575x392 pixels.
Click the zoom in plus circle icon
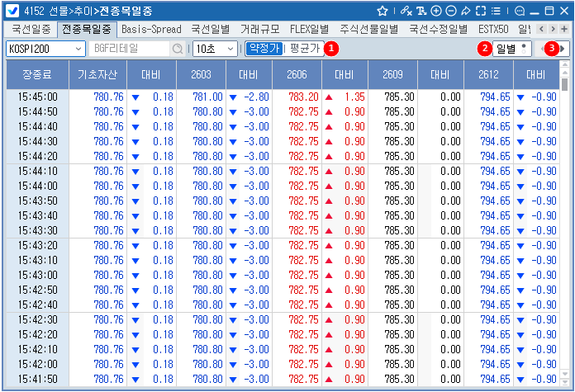click(x=435, y=12)
